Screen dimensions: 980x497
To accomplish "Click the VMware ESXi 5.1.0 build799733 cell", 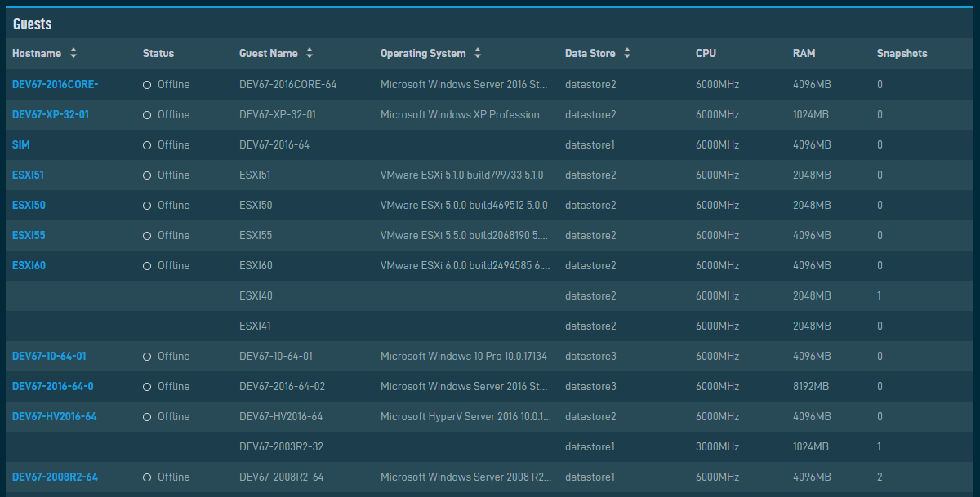I will 461,175.
